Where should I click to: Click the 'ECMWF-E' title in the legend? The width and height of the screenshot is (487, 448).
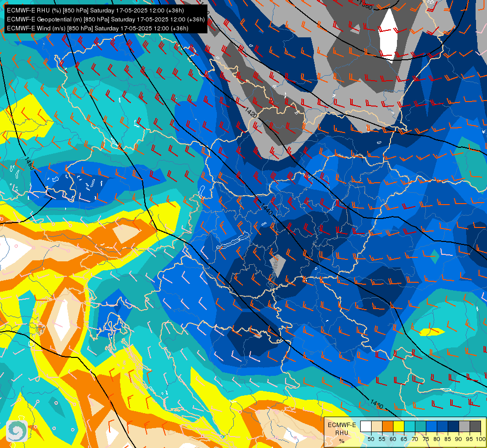(x=342, y=425)
